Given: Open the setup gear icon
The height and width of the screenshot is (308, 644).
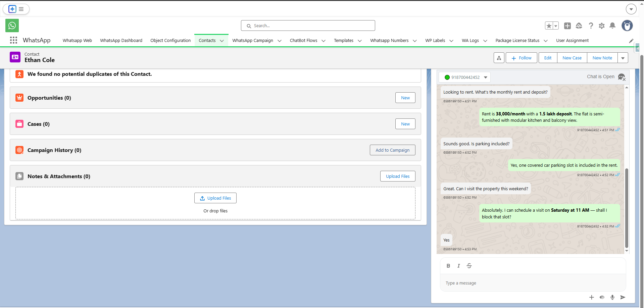Looking at the screenshot, I should 602,25.
